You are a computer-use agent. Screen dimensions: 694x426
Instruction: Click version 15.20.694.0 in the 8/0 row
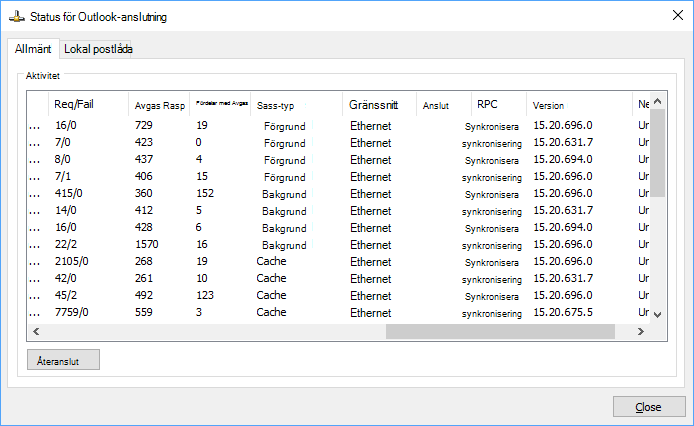click(x=563, y=159)
